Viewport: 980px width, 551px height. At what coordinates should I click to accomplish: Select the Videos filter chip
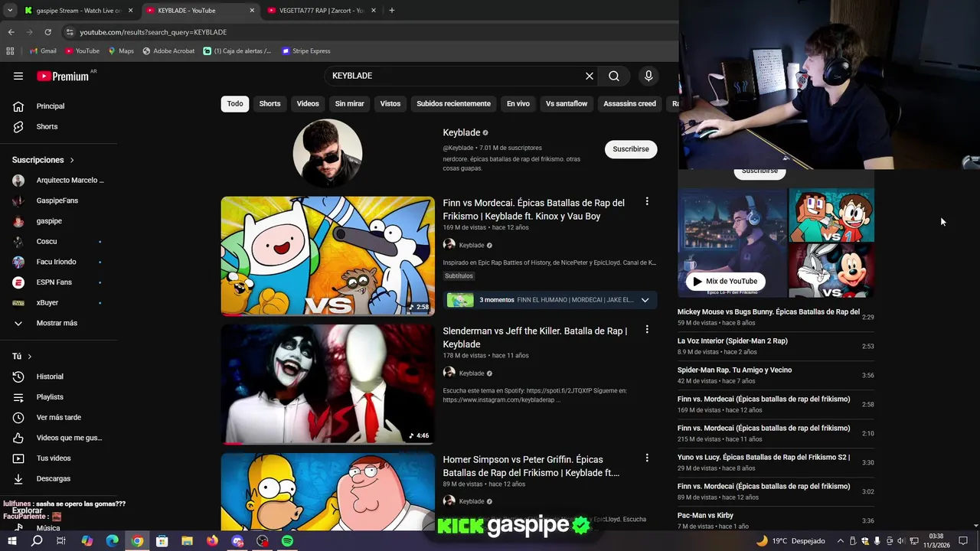click(x=308, y=103)
